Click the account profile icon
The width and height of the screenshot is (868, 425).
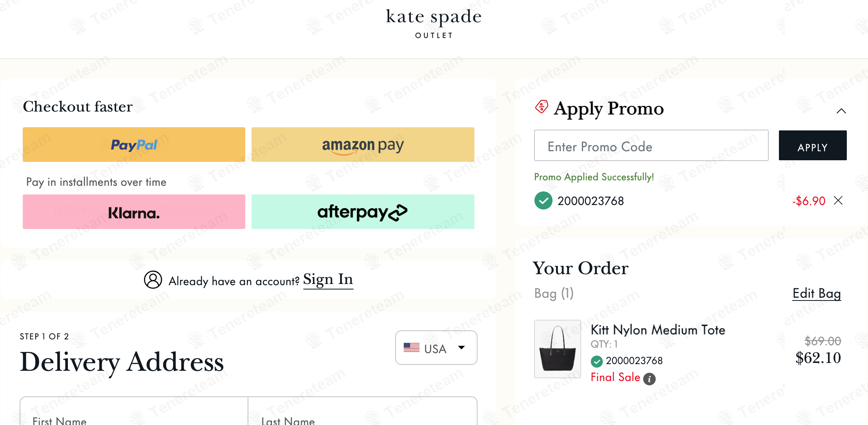pos(153,280)
